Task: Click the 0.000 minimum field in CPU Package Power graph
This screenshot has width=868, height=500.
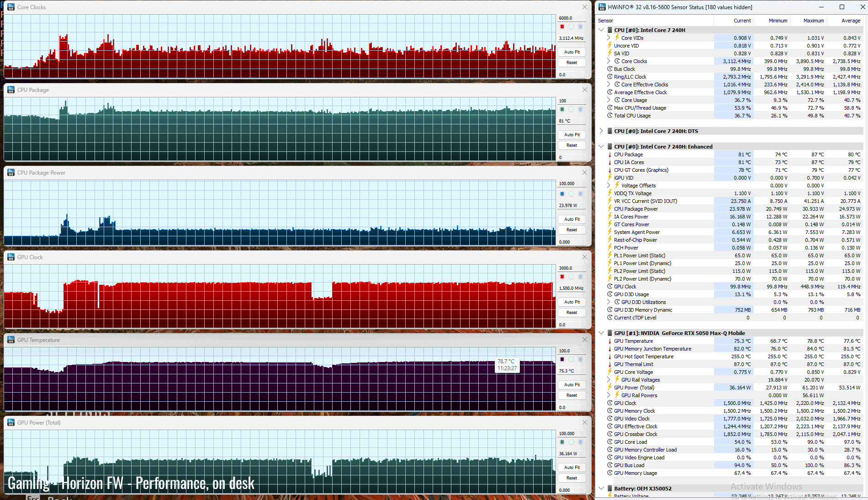Action: click(572, 242)
